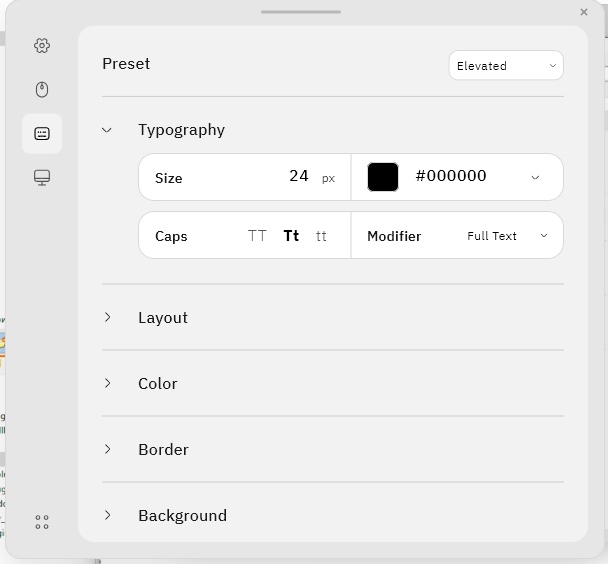Viewport: 608px width, 564px height.
Task: Close the settings panel with X
Action: [x=584, y=12]
